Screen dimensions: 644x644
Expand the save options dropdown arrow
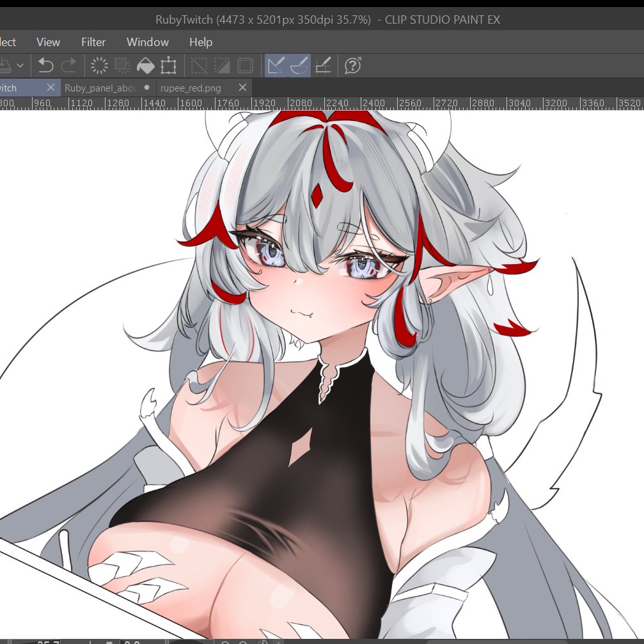click(20, 65)
